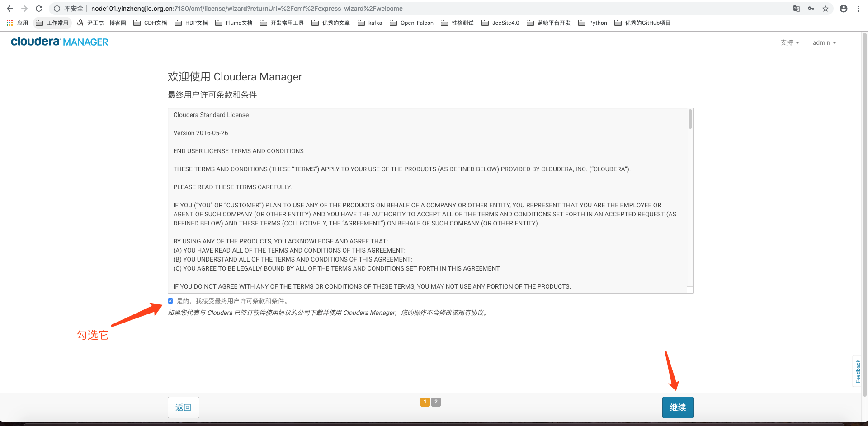Click the Version 2016-05-26 line
Screen dimensions: 868x426
point(201,133)
